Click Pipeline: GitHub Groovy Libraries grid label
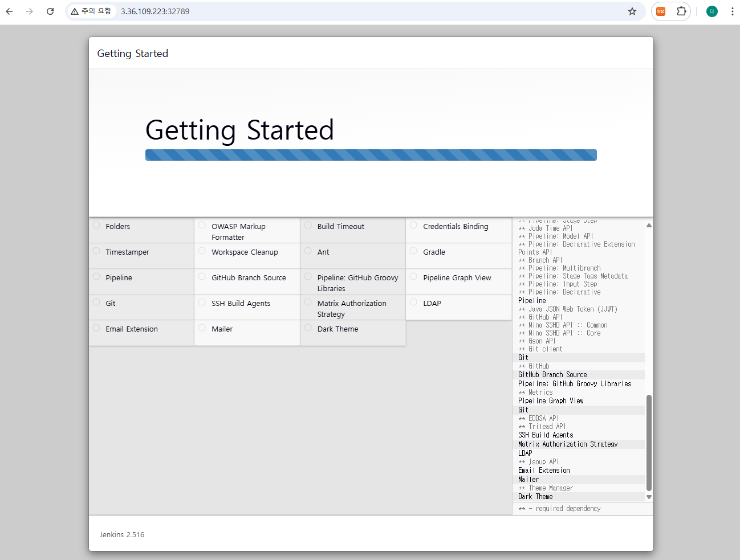Viewport: 740px width, 560px height. coord(357,283)
